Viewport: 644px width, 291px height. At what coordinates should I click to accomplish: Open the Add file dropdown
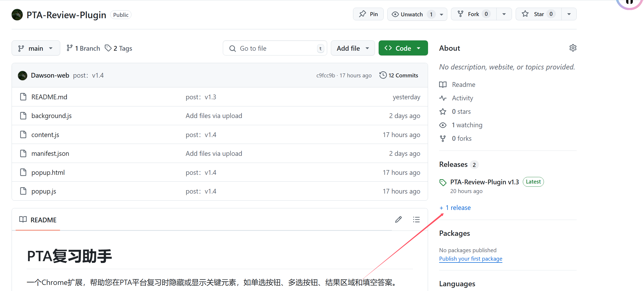[x=352, y=48]
